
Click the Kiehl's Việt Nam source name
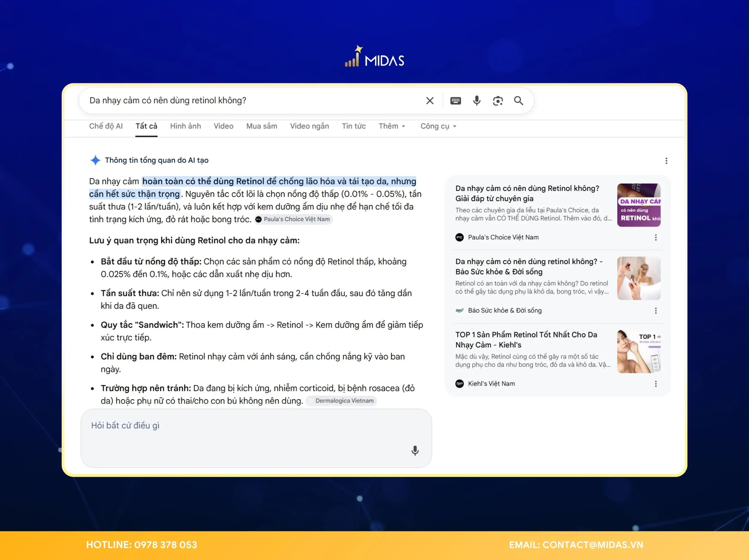click(x=491, y=384)
